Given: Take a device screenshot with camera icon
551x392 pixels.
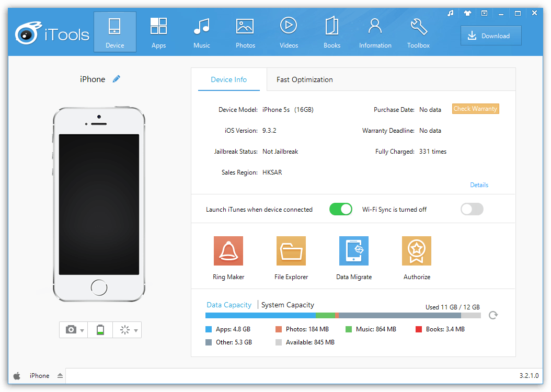Looking at the screenshot, I should click(x=71, y=329).
